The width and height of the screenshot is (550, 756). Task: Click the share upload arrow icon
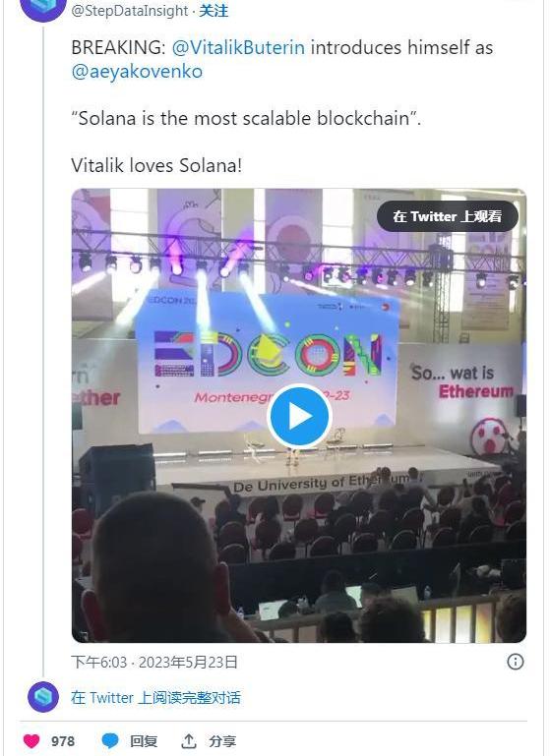click(x=189, y=741)
